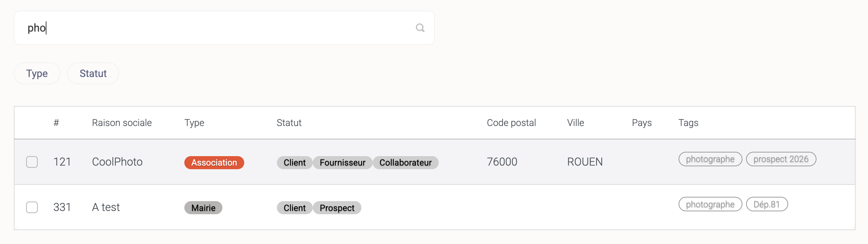This screenshot has width=868, height=244.
Task: Click the Prospect status badge
Action: [x=337, y=208]
